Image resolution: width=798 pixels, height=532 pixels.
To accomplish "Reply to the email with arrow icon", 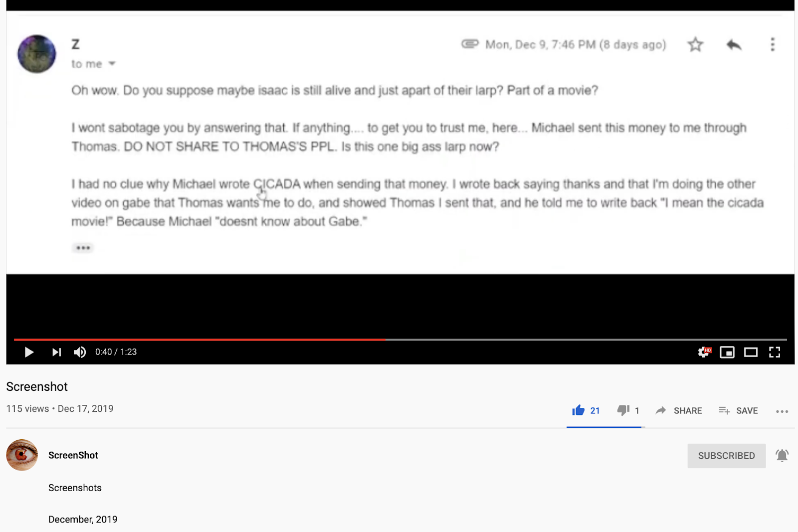I will click(734, 45).
